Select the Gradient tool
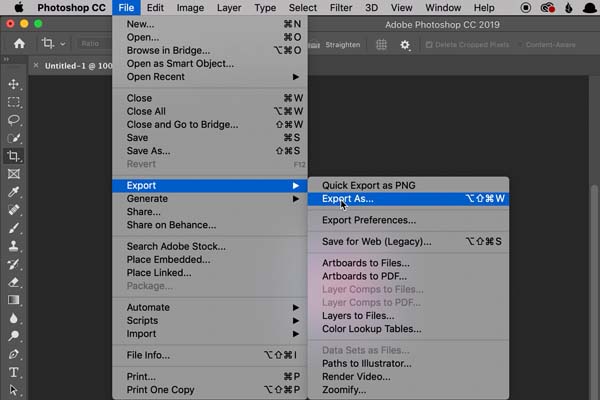Screen dimensions: 600x400 point(14,300)
